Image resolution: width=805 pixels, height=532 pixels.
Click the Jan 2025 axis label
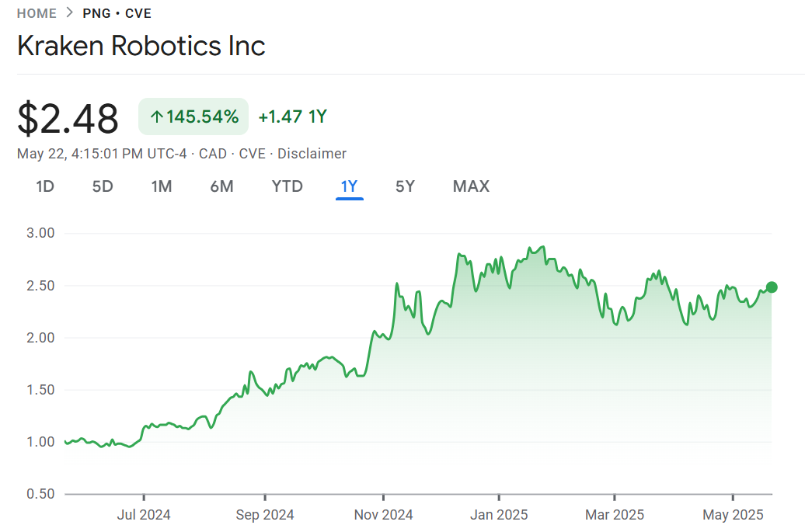[x=499, y=515]
